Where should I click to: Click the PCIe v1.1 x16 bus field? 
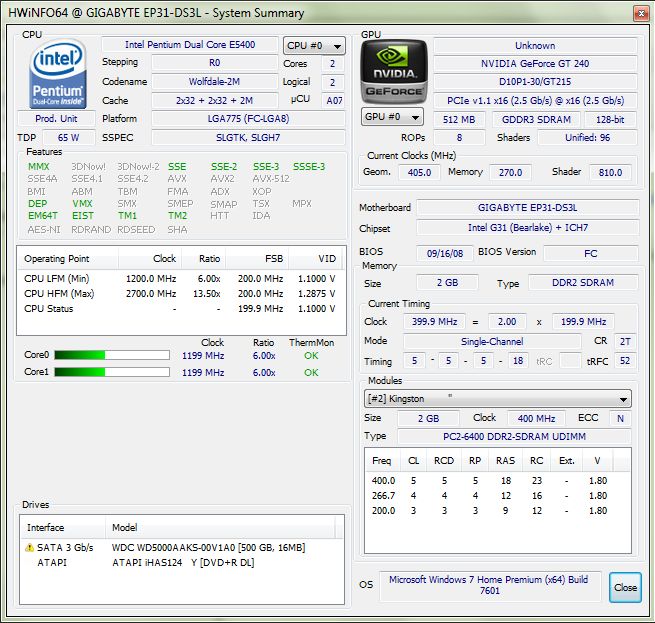pyautogui.click(x=535, y=101)
